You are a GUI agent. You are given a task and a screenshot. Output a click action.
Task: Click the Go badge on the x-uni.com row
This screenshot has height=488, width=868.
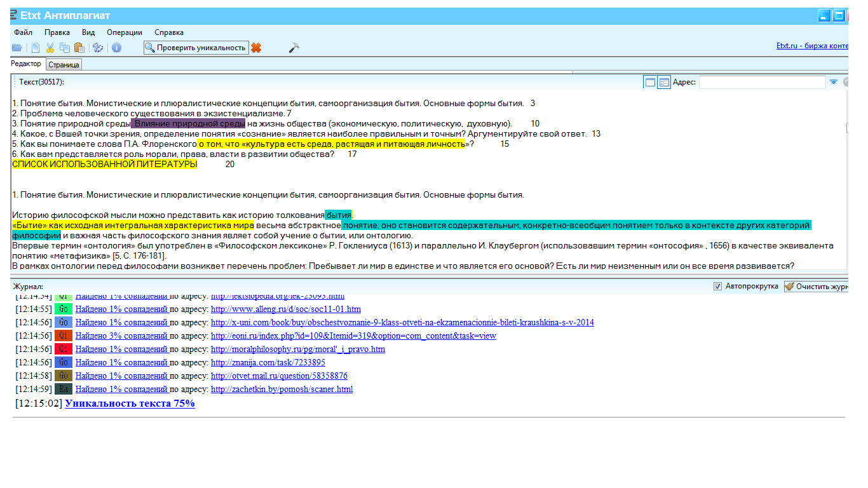(x=64, y=322)
